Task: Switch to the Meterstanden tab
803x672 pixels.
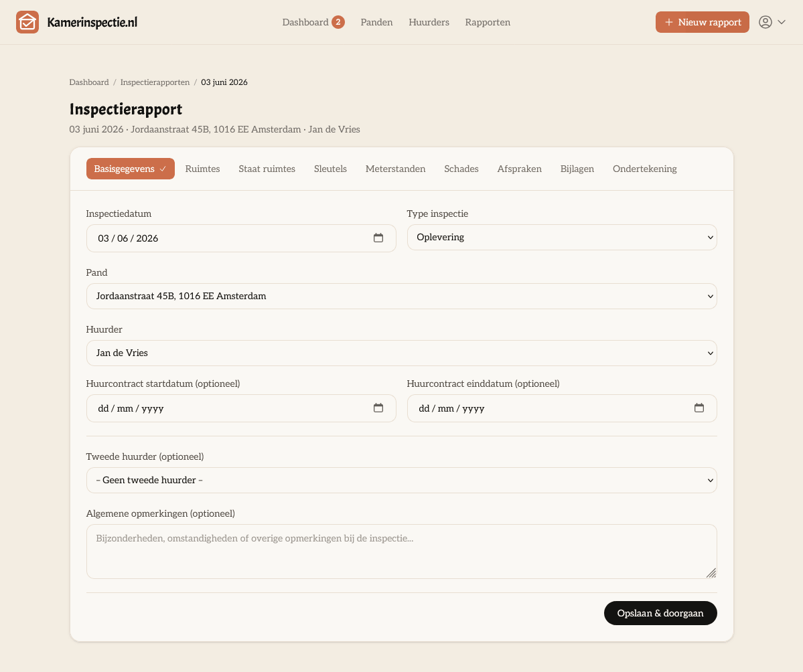Action: point(395,169)
